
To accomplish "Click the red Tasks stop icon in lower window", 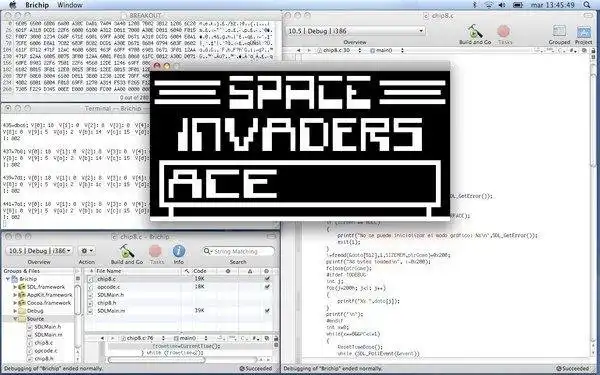I will coord(155,251).
